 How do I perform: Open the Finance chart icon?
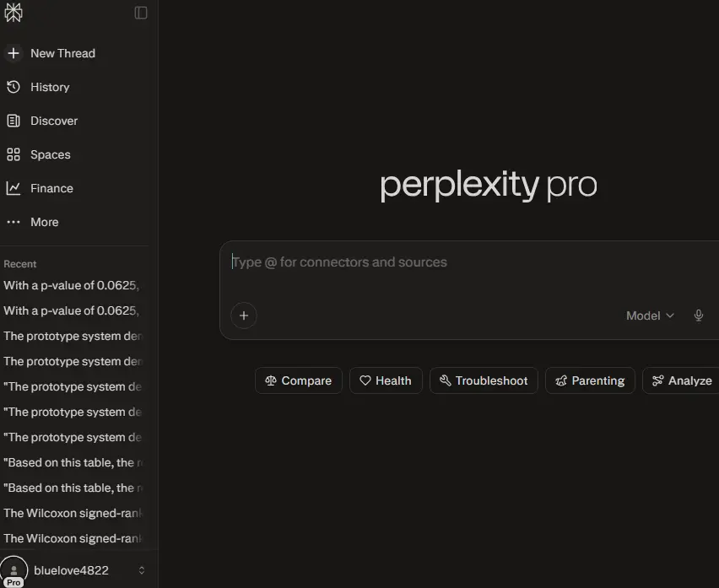coord(14,188)
